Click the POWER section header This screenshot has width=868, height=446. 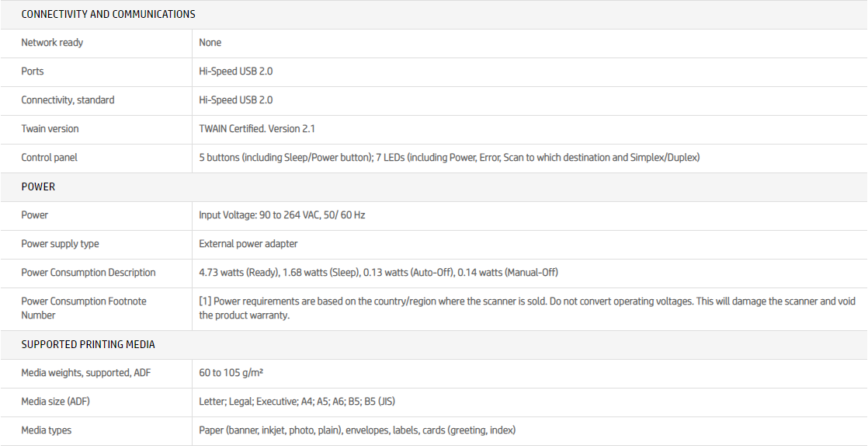pyautogui.click(x=38, y=187)
